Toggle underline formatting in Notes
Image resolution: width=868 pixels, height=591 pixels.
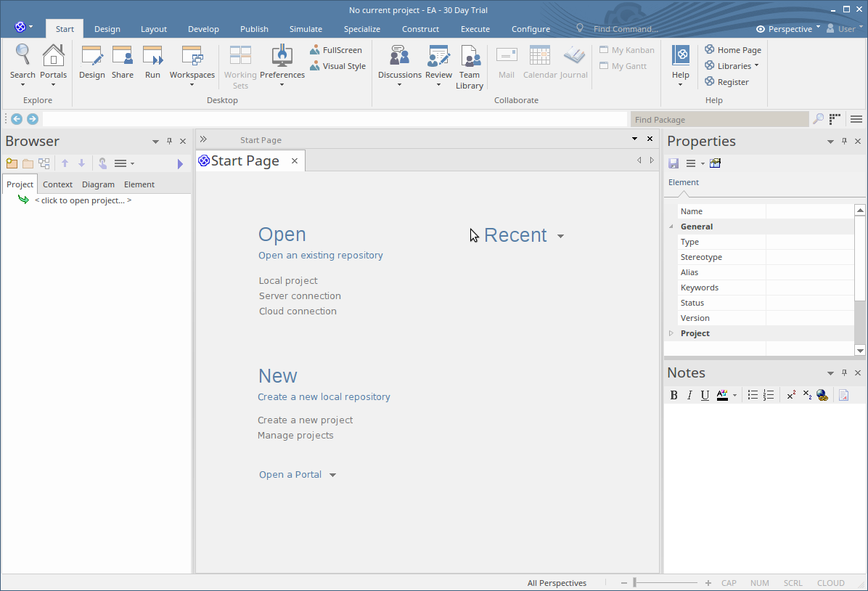tap(704, 395)
